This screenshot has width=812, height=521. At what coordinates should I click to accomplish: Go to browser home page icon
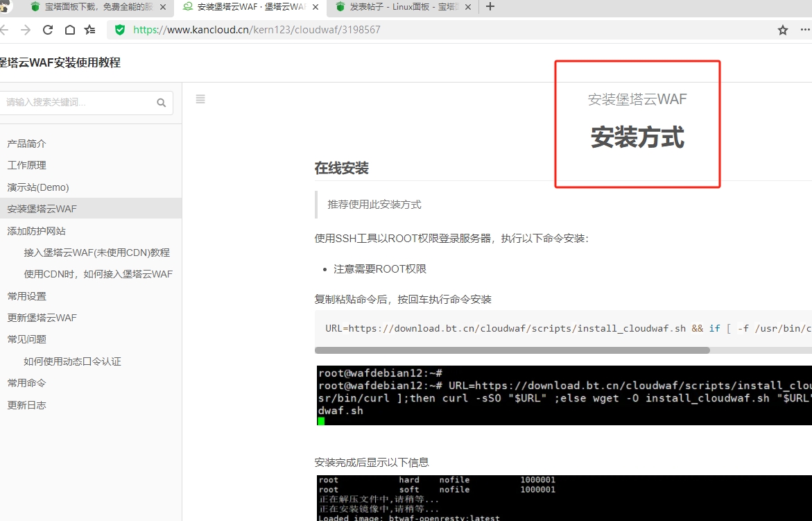tap(69, 30)
